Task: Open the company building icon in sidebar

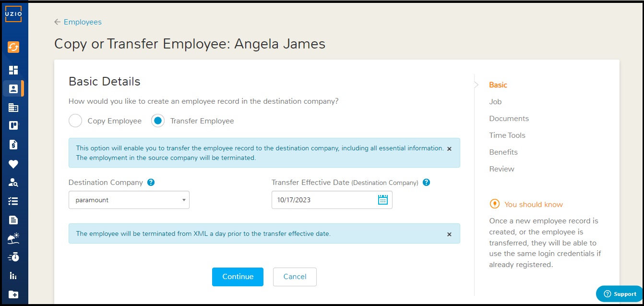Action: [13, 108]
